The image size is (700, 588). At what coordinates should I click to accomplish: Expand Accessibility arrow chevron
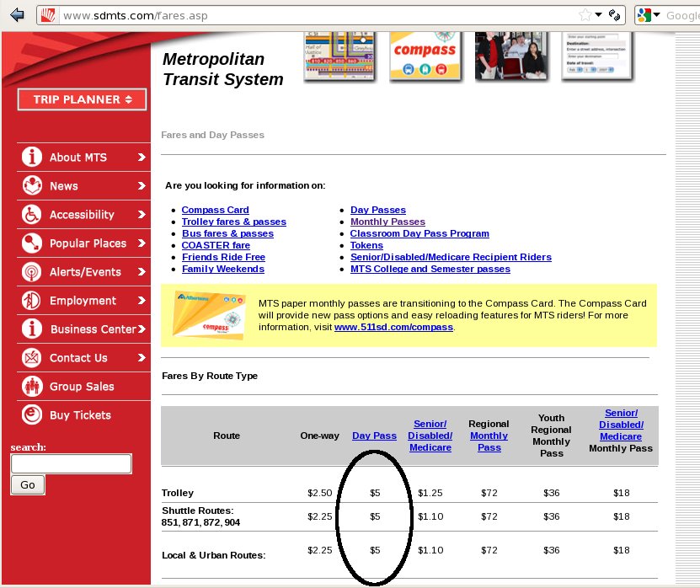click(142, 214)
